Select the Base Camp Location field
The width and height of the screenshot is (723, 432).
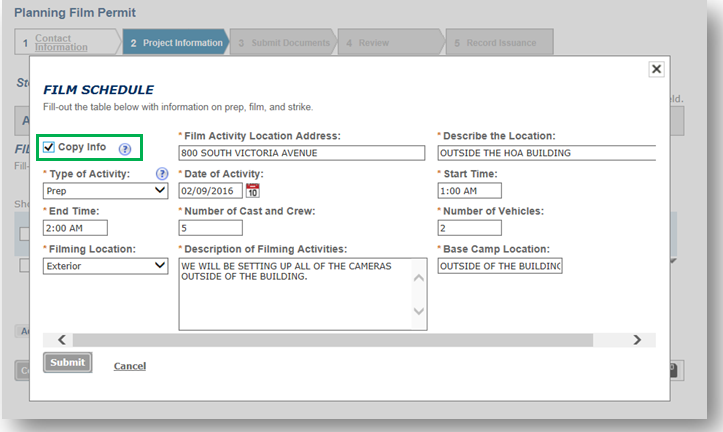click(500, 266)
